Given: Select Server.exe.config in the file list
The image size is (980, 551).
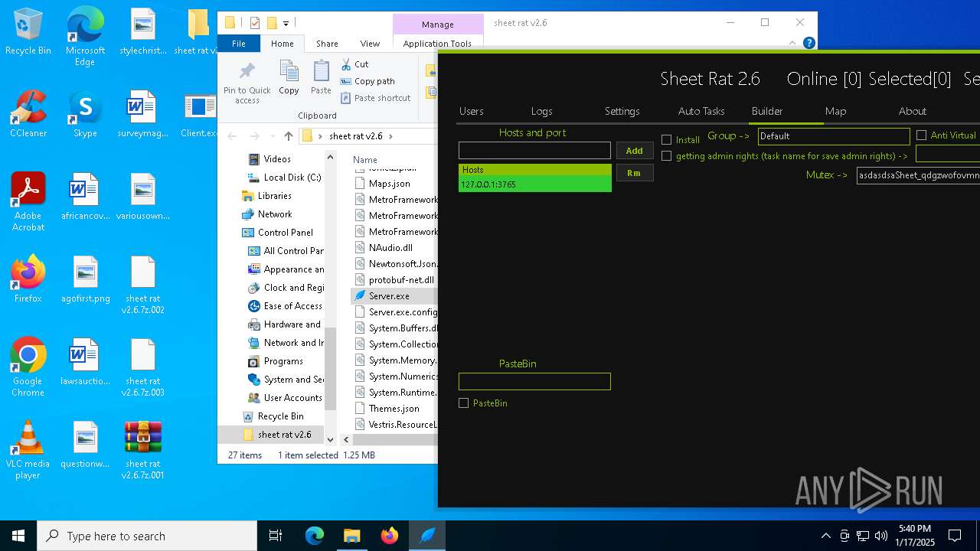Looking at the screenshot, I should pyautogui.click(x=397, y=312).
